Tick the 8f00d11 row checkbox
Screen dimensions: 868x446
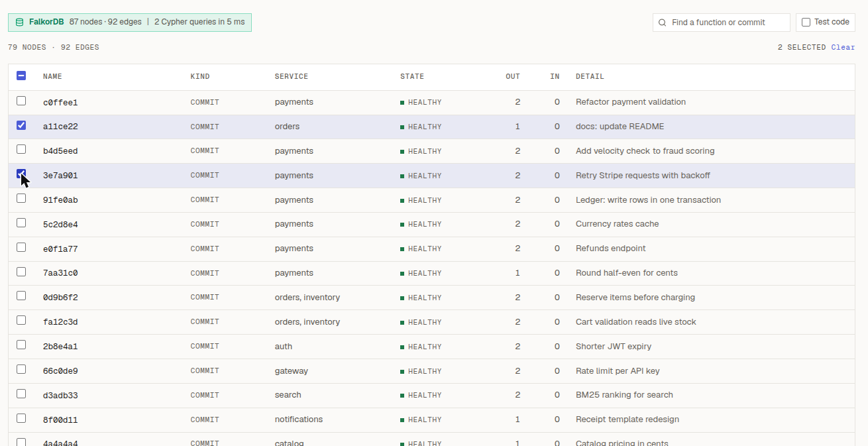21,419
